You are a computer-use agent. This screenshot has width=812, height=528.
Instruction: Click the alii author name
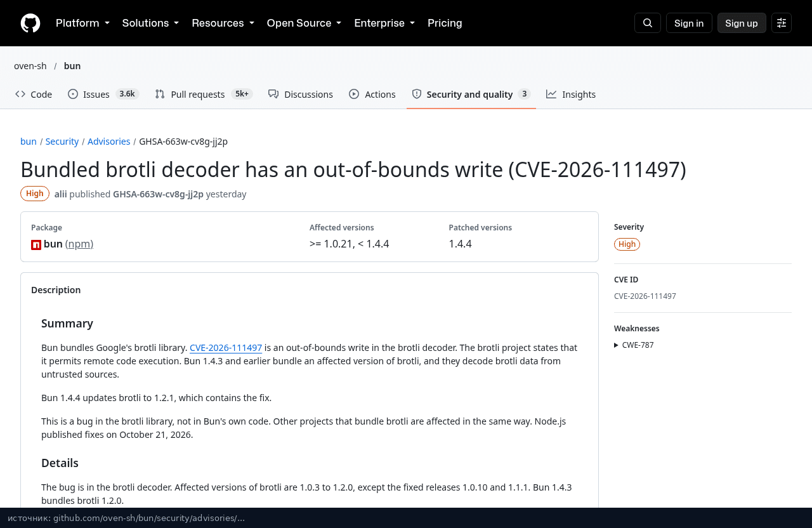pyautogui.click(x=61, y=194)
